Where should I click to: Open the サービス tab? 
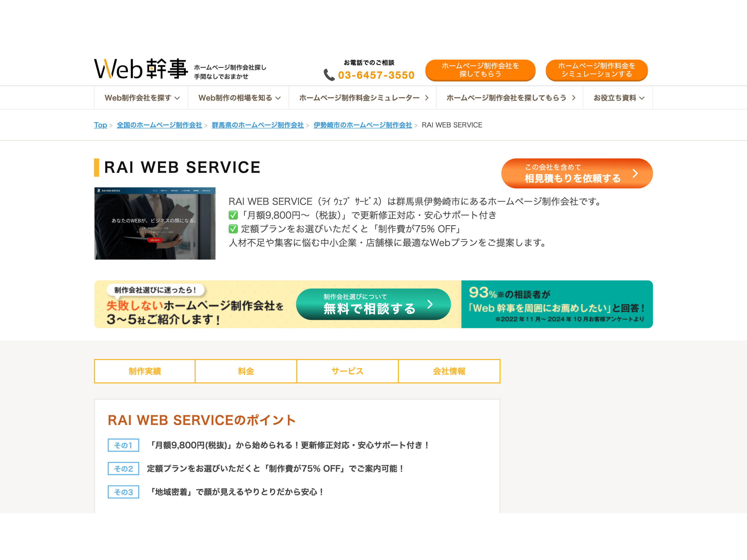coord(347,371)
